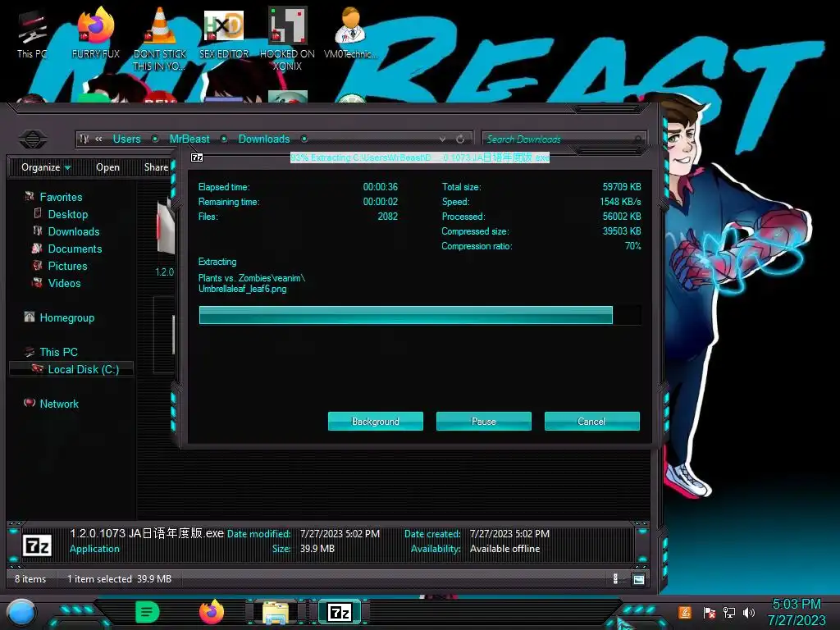Viewport: 840px width, 630px height.
Task: Open the VLC cone desktop shortcut
Action: click(x=160, y=39)
